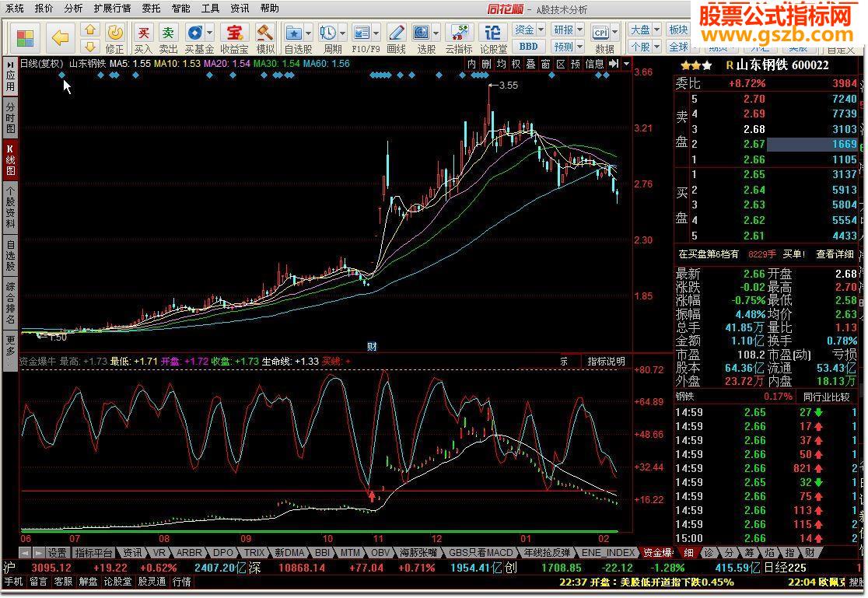Click the arrow-to-bar icon beside 信息

pyautogui.click(x=614, y=65)
